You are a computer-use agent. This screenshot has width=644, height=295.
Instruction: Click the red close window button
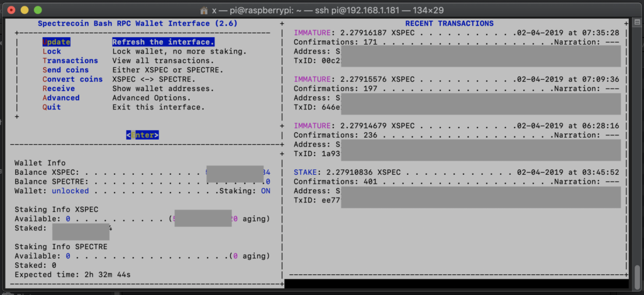[11, 10]
